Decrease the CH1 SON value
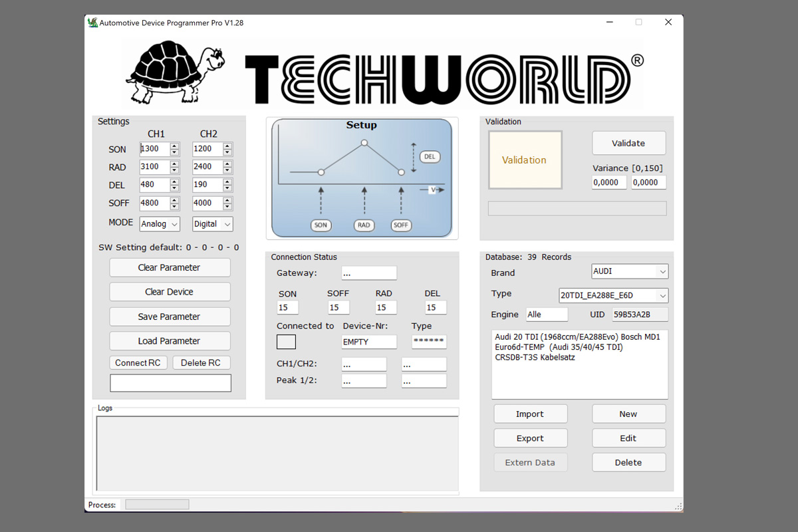 pyautogui.click(x=174, y=152)
